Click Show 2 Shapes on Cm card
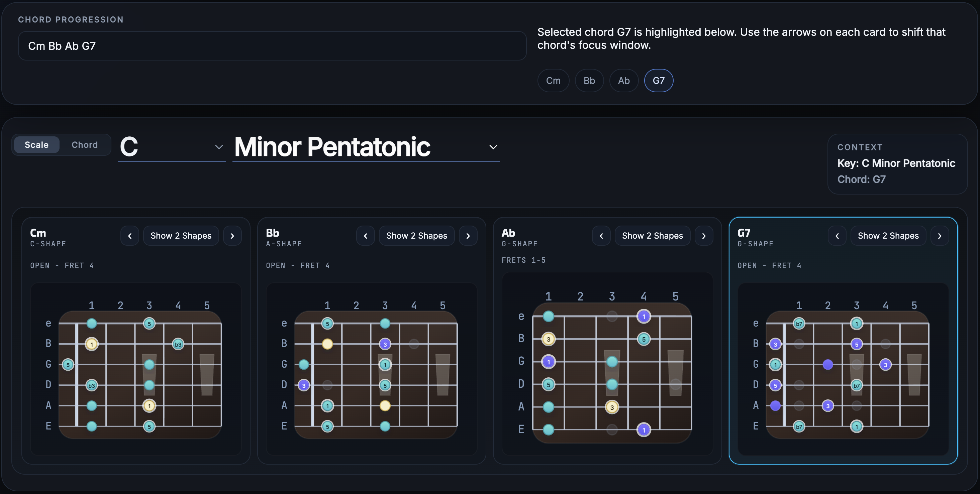980x494 pixels. 181,236
